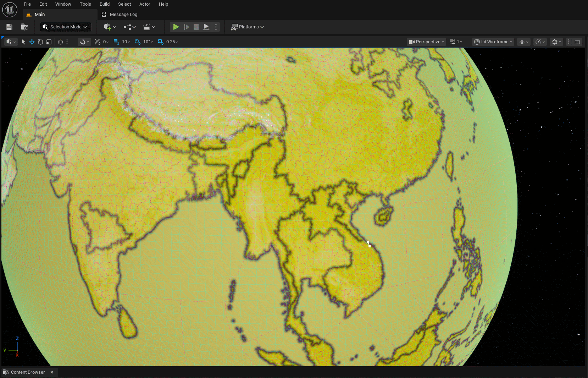Open the Content Browser drawer tab
The image size is (588, 378).
[29, 372]
